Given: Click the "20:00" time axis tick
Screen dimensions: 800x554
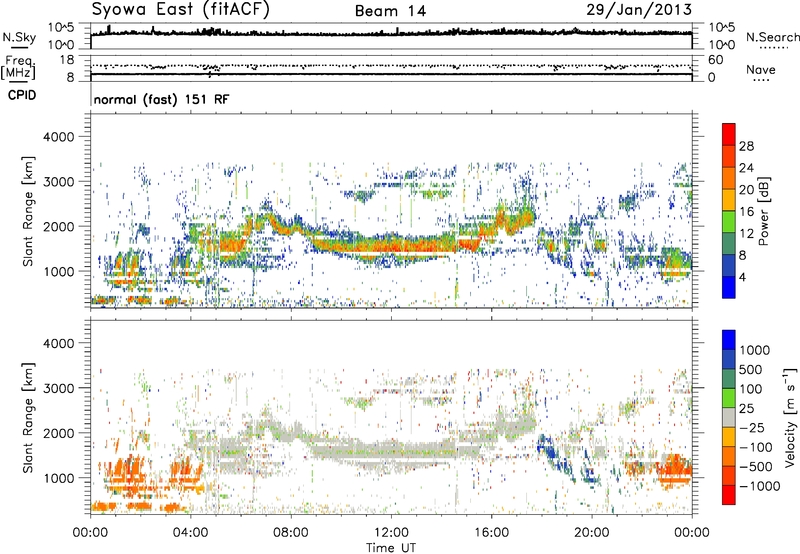Looking at the screenshot, I should [x=592, y=533].
